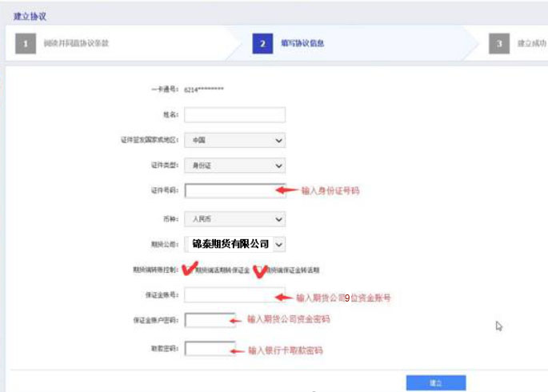Open the 证件签发国家或地区 dropdown showing 中国
The height and width of the screenshot is (392, 548).
coord(235,141)
